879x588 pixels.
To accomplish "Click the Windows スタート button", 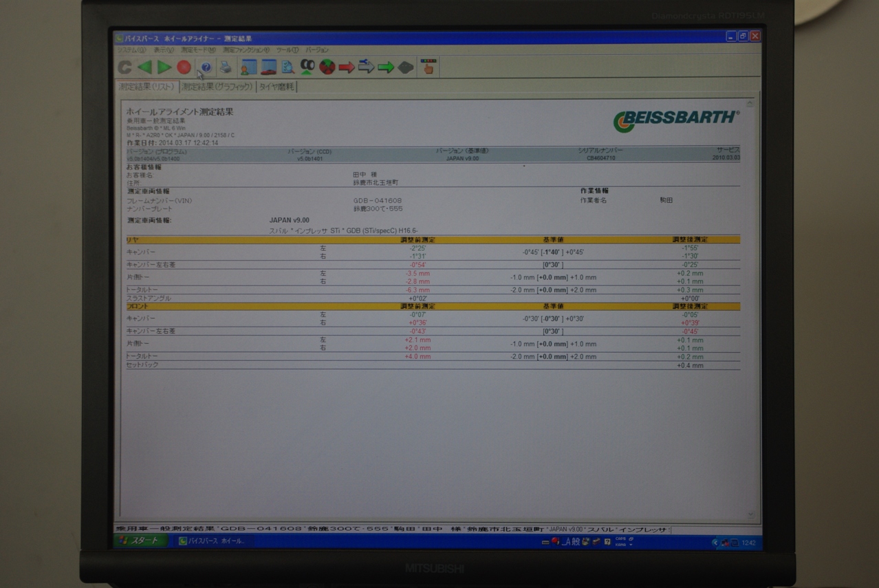I will [140, 541].
